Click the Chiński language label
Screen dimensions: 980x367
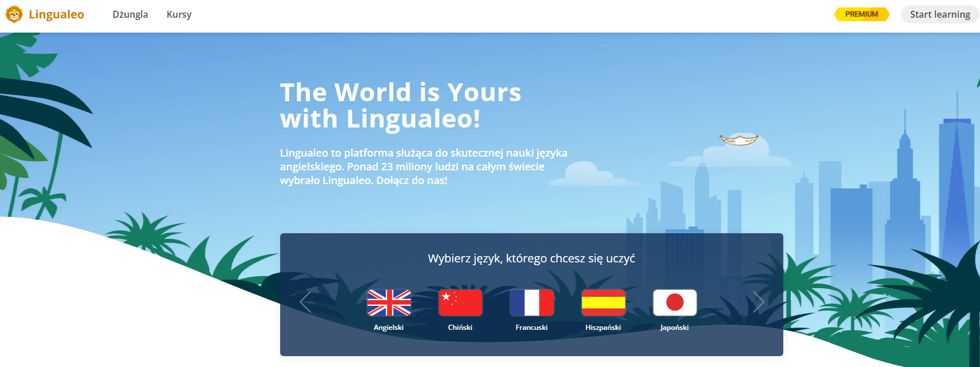click(460, 328)
